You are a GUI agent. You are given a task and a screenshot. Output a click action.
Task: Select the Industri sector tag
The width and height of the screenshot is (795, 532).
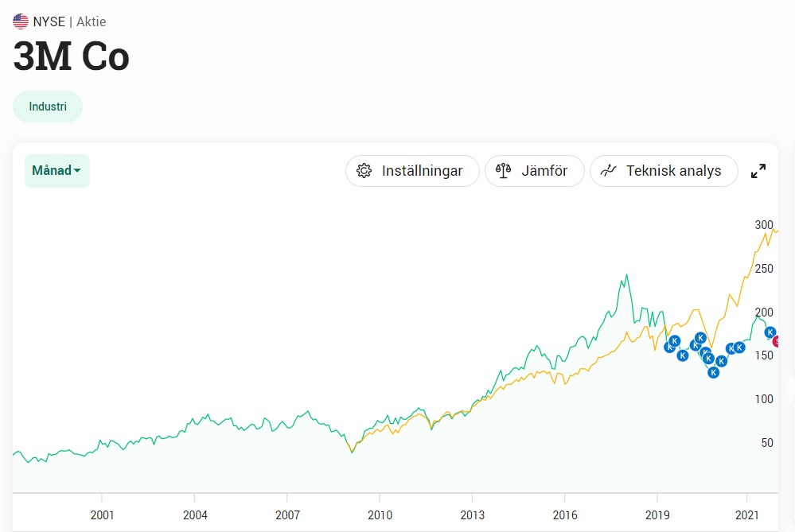[48, 107]
